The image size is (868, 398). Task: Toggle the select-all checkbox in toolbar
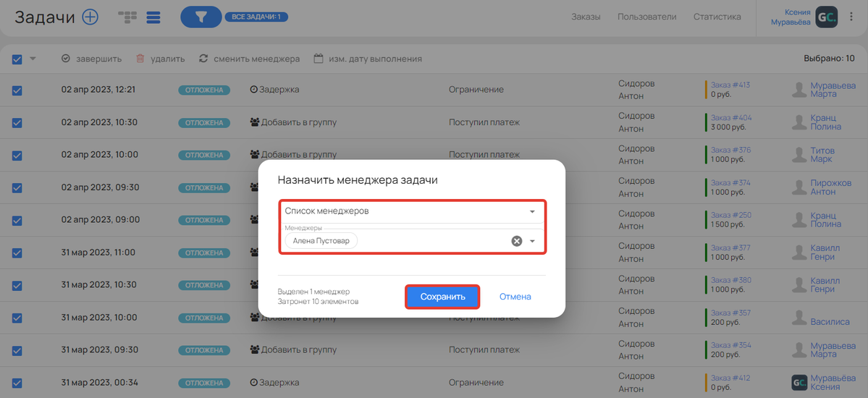(x=17, y=59)
